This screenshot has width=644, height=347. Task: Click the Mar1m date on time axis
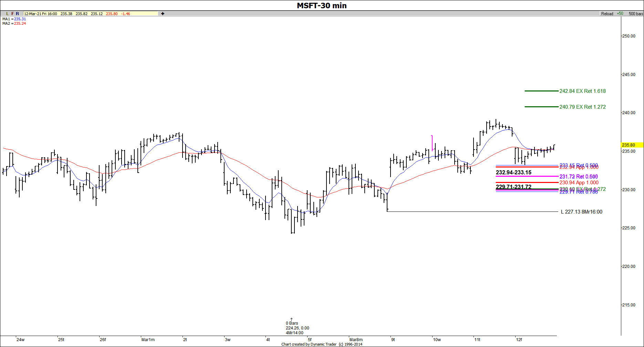148,340
